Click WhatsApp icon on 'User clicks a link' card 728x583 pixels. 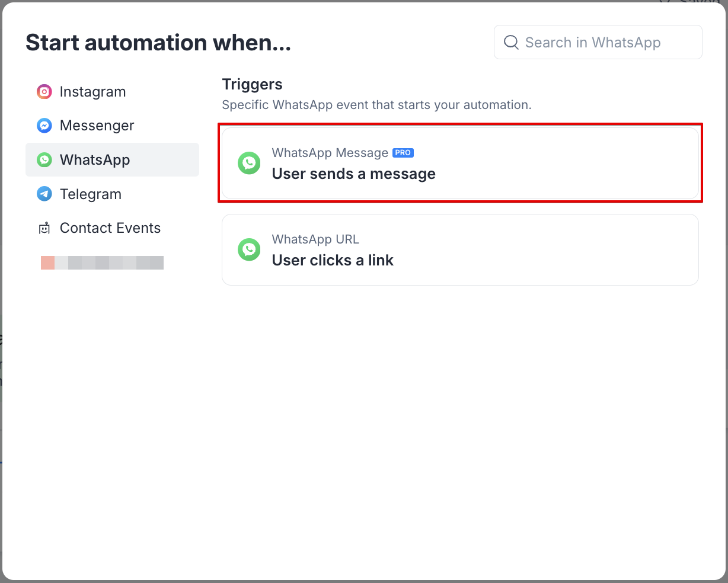249,249
